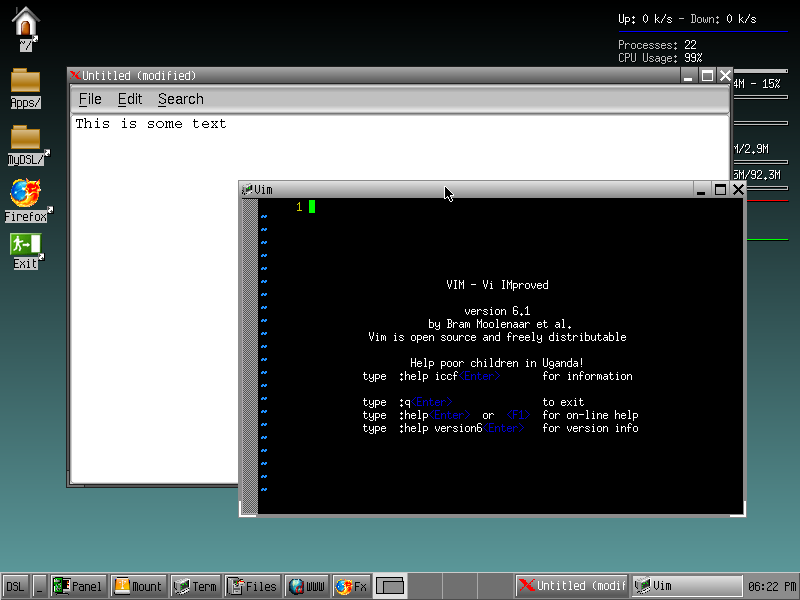Close the Untitled editor window
The image size is (800, 600).
(x=725, y=76)
